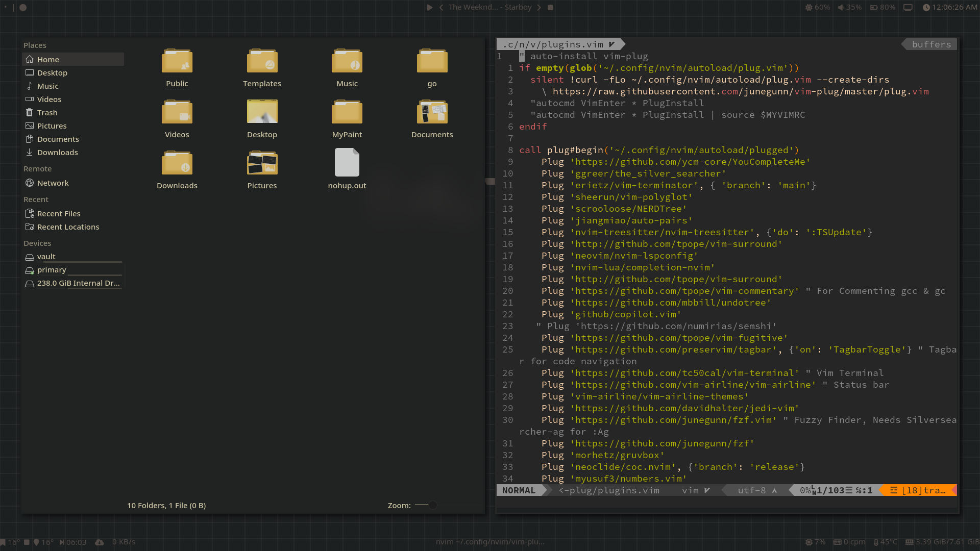The width and height of the screenshot is (980, 551).
Task: Open the Network remote location
Action: point(53,183)
